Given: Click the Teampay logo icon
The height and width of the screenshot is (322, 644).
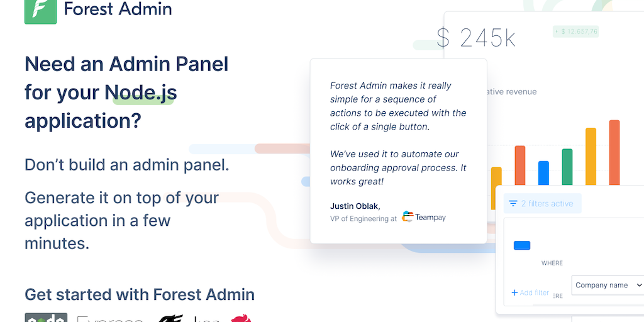Looking at the screenshot, I should pos(408,217).
